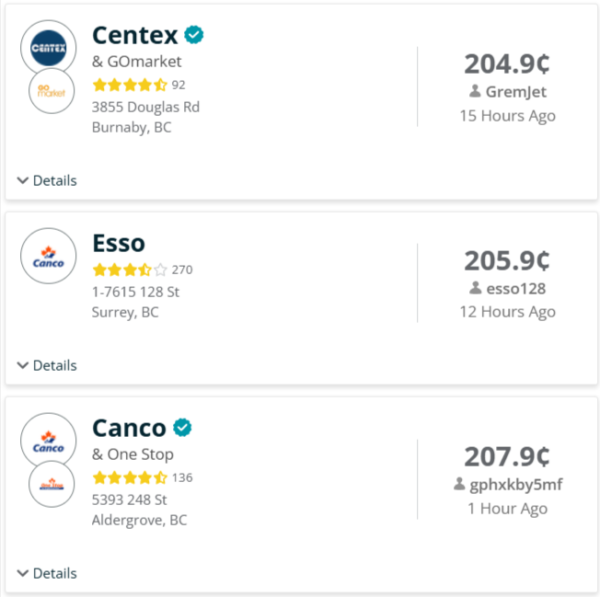The height and width of the screenshot is (597, 600).
Task: Click the Canco station logo in third card
Action: click(48, 441)
